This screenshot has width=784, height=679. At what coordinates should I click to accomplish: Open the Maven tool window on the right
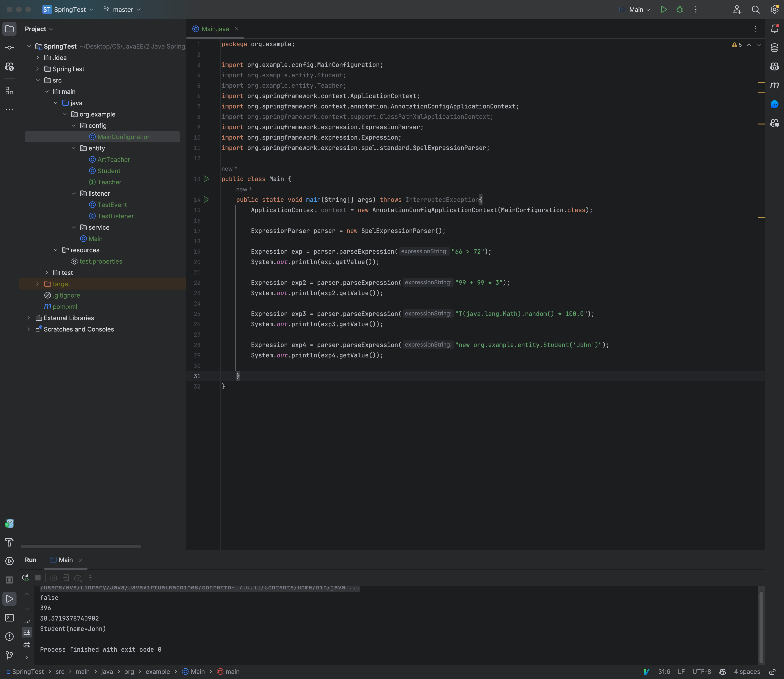click(x=775, y=85)
